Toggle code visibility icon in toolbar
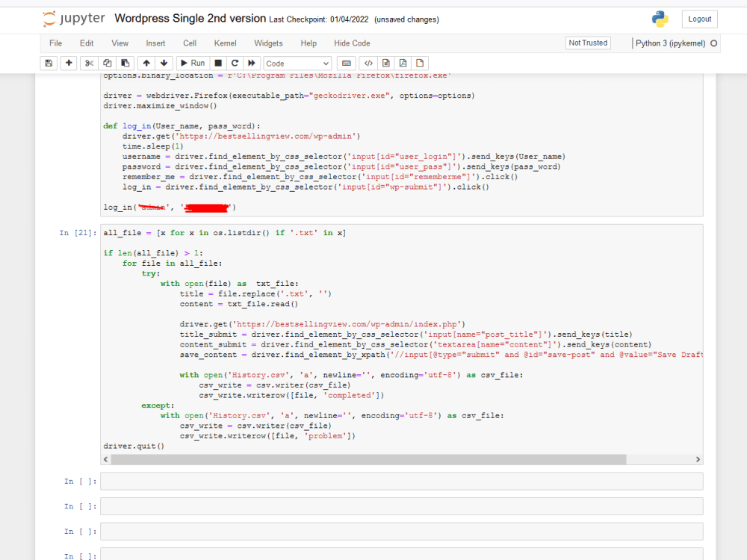The height and width of the screenshot is (560, 747). pyautogui.click(x=368, y=63)
